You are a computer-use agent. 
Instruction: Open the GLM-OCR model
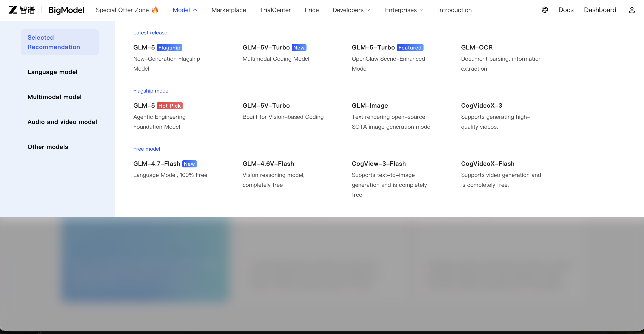[477, 48]
